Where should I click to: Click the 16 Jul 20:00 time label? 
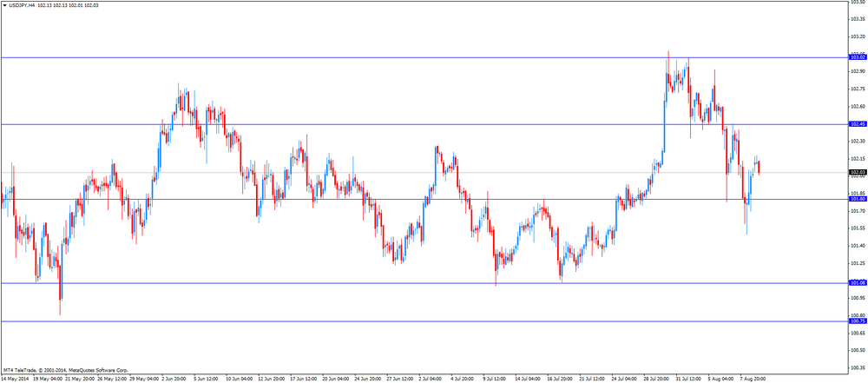[562, 380]
